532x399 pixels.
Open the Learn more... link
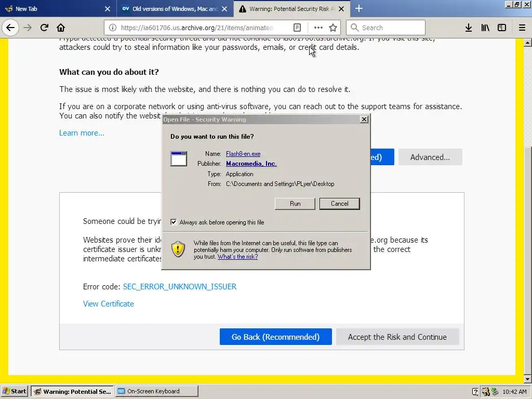coord(82,132)
